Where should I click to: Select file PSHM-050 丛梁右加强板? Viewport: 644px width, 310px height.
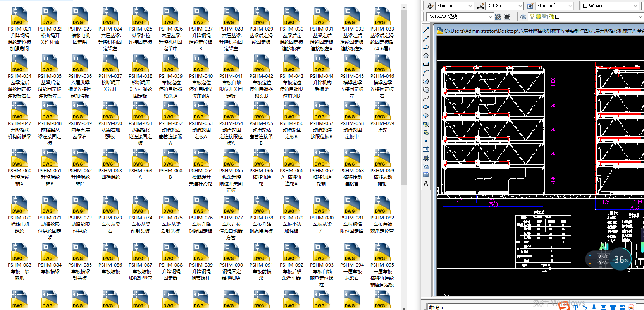point(110,121)
